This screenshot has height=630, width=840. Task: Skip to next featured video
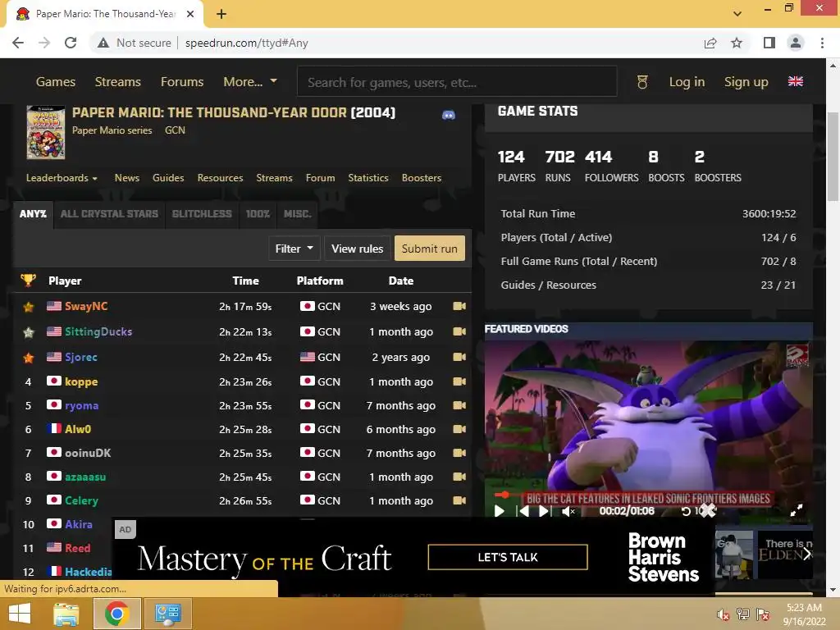[544, 511]
